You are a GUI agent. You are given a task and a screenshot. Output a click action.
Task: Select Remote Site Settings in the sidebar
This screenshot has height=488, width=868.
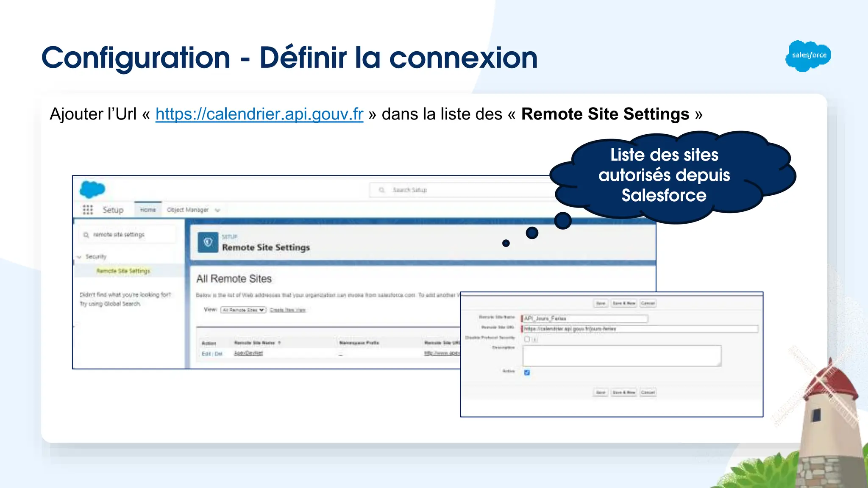[x=123, y=271]
